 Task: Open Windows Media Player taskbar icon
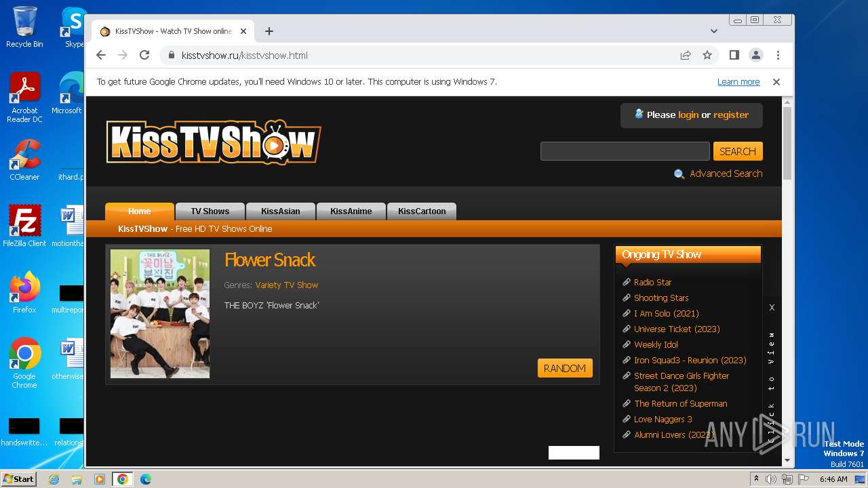pyautogui.click(x=100, y=479)
